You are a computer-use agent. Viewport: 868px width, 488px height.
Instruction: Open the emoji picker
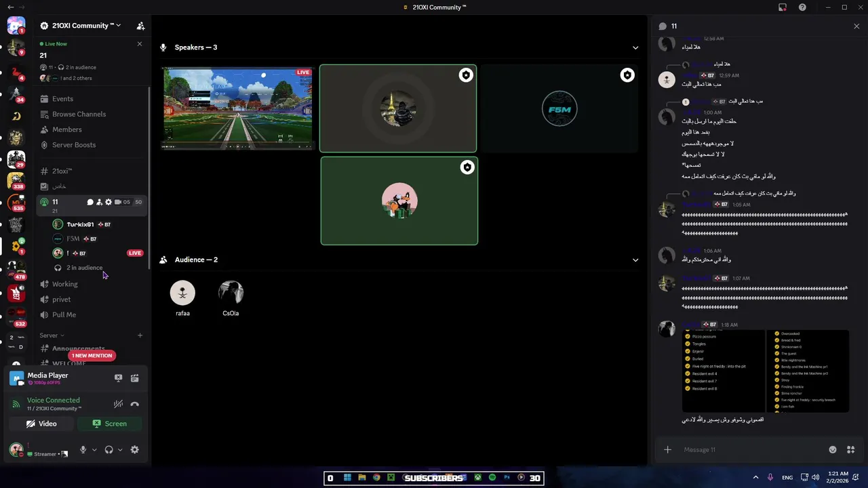tap(833, 449)
